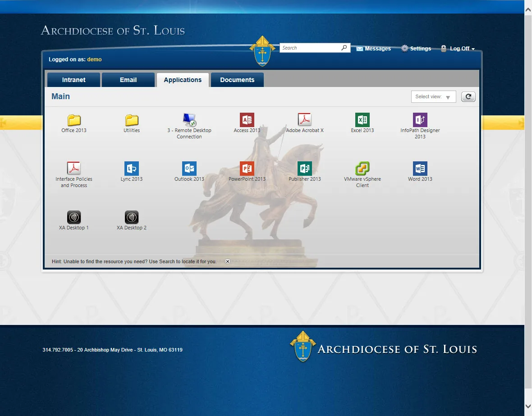The width and height of the screenshot is (532, 416).
Task: Launch Access 2013
Action: tap(247, 123)
